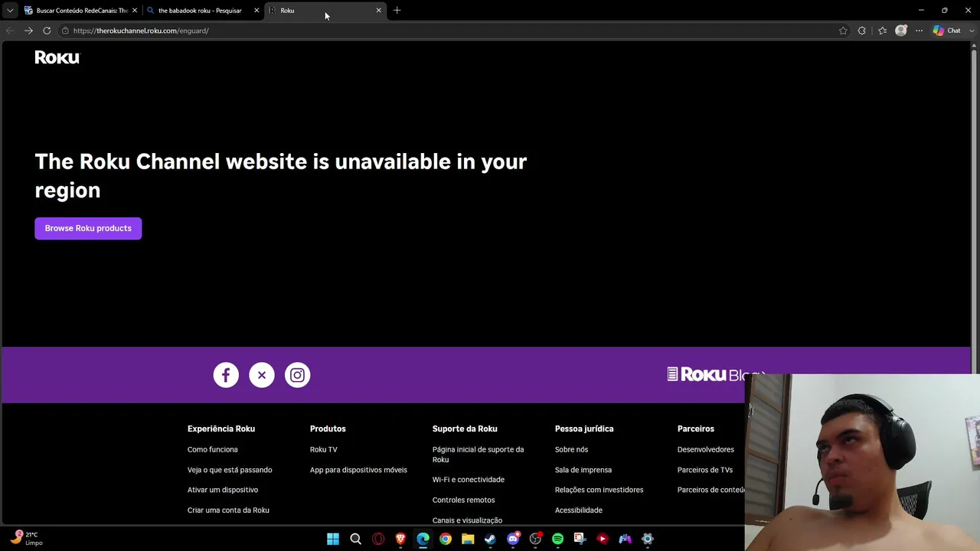The image size is (980, 551).
Task: Click the Microsoft Edge taskbar icon
Action: point(423,539)
